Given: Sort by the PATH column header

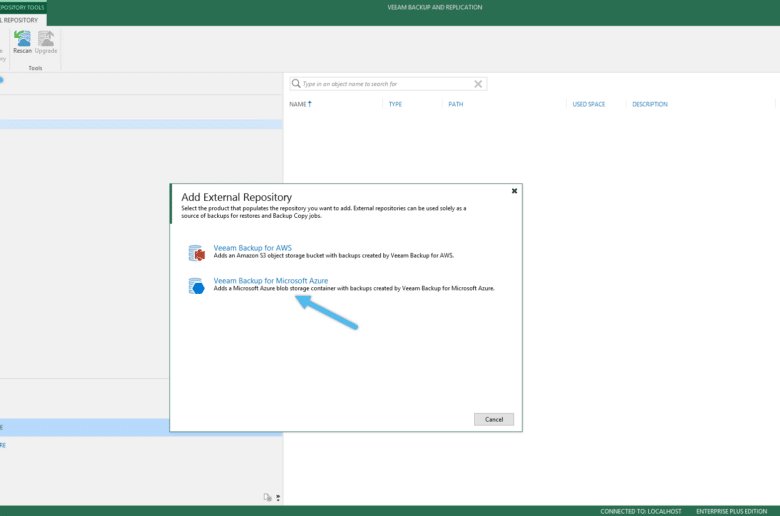Looking at the screenshot, I should [455, 104].
